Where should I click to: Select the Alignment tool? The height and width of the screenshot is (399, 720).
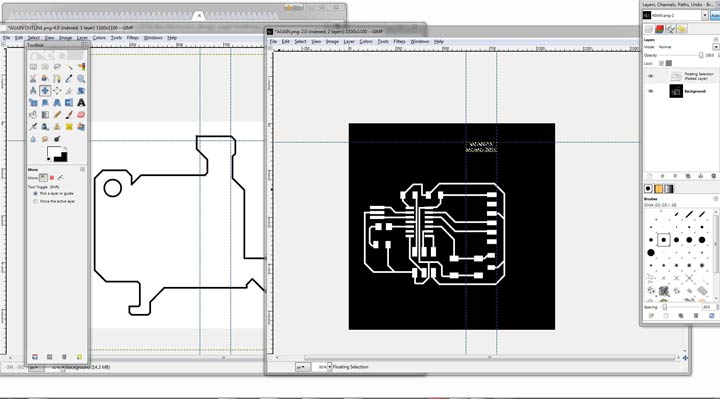pyautogui.click(x=57, y=91)
